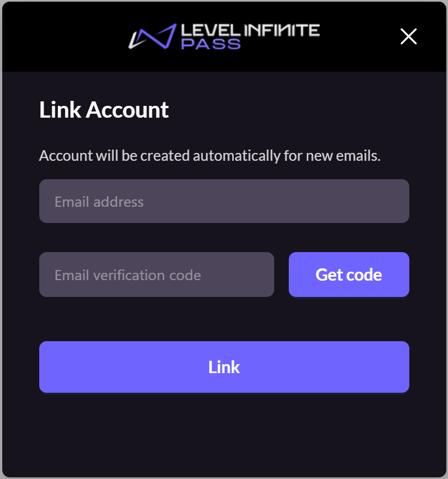
Task: Click the purple Get code button
Action: pyautogui.click(x=349, y=275)
